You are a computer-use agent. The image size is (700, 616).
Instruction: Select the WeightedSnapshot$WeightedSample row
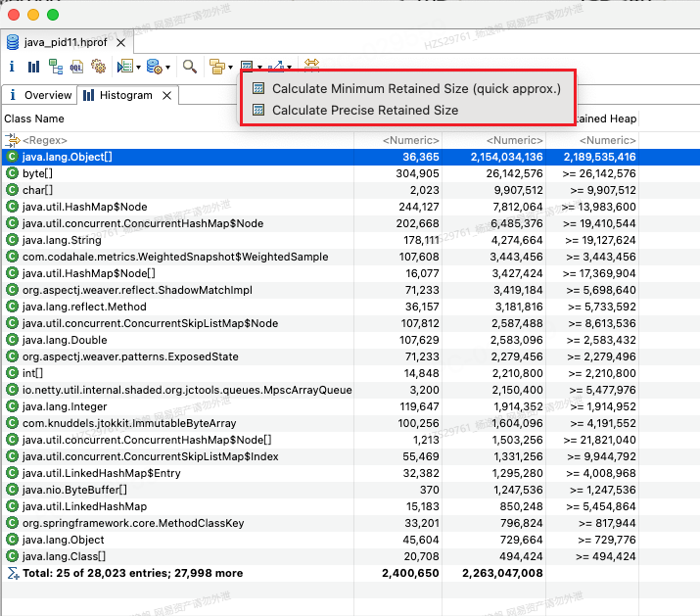click(350, 257)
